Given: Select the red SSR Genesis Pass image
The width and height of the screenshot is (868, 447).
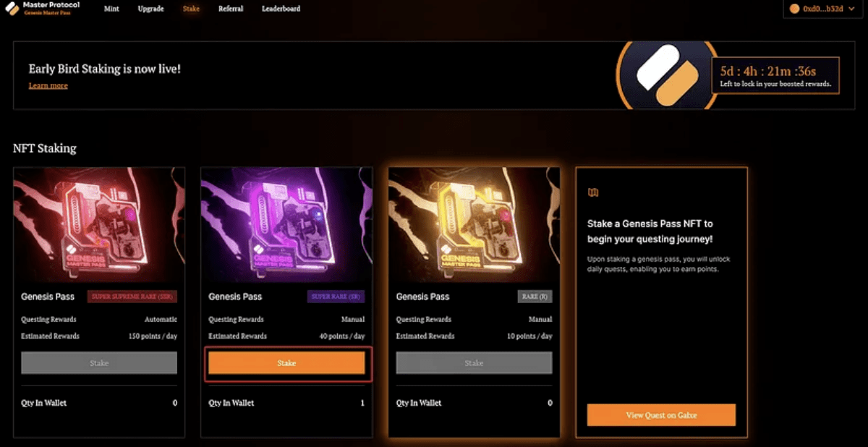Looking at the screenshot, I should coord(99,225).
